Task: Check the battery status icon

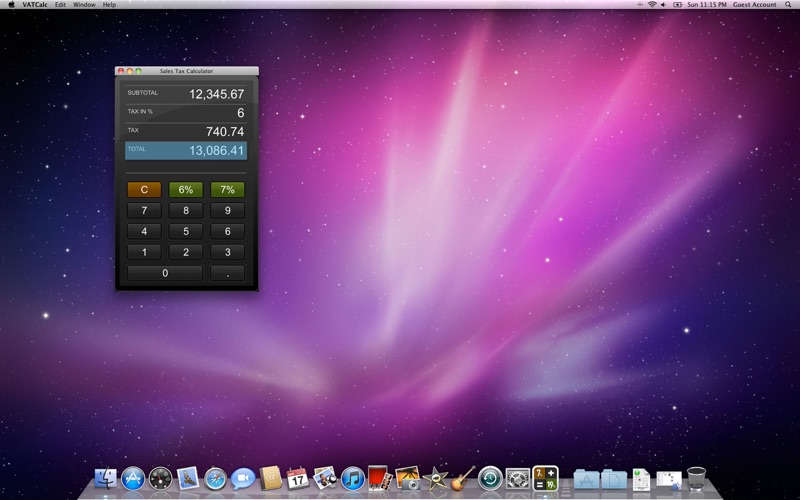Action: [x=678, y=5]
